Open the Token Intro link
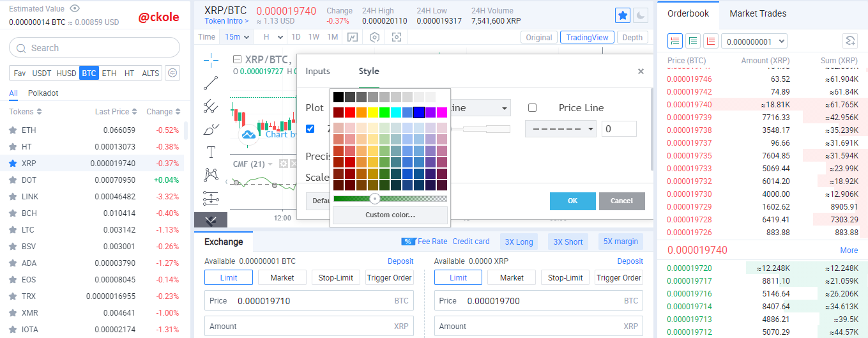868x338 pixels. (226, 21)
